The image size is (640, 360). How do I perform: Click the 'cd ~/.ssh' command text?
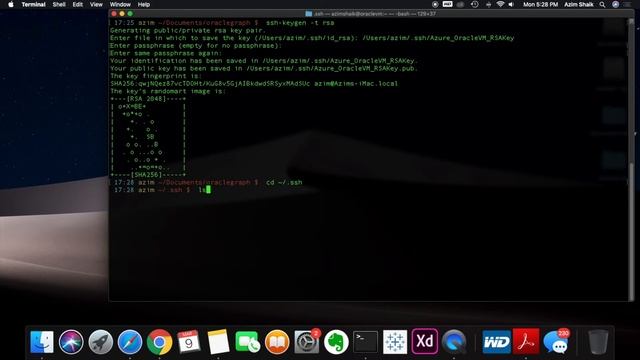coord(284,182)
